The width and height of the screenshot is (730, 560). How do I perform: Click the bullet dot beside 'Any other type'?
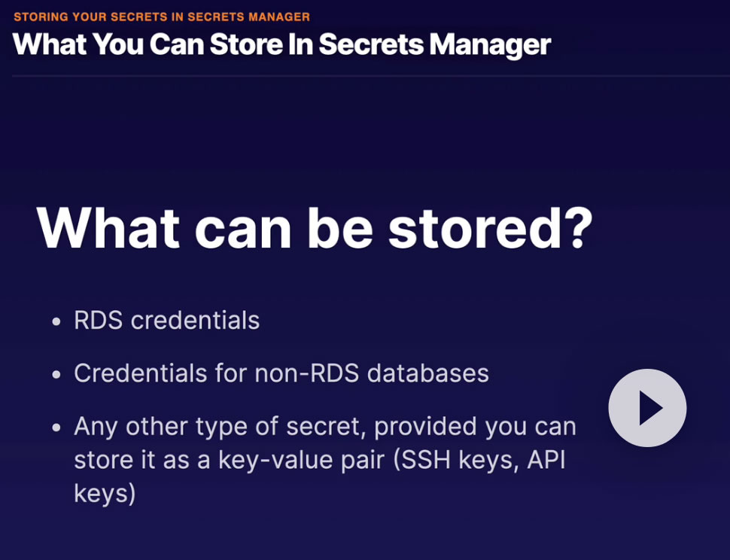(56, 428)
